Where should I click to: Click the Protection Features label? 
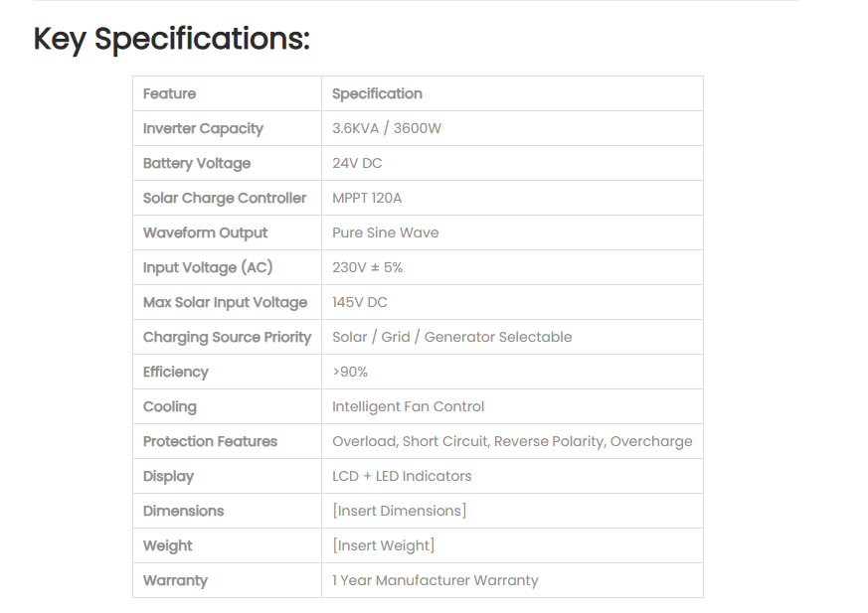tap(210, 441)
